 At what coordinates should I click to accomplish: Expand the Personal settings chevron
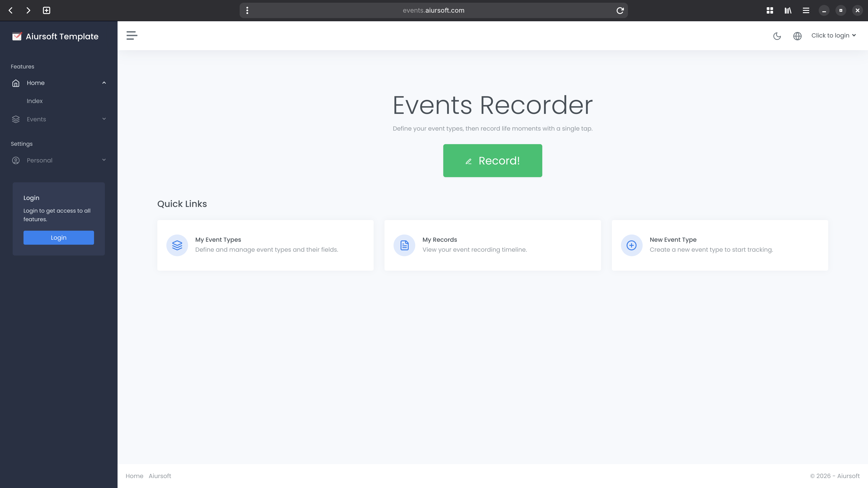104,160
